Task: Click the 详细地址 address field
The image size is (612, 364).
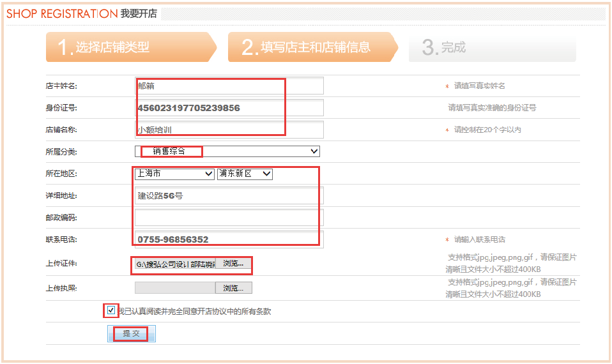Action: 229,195
